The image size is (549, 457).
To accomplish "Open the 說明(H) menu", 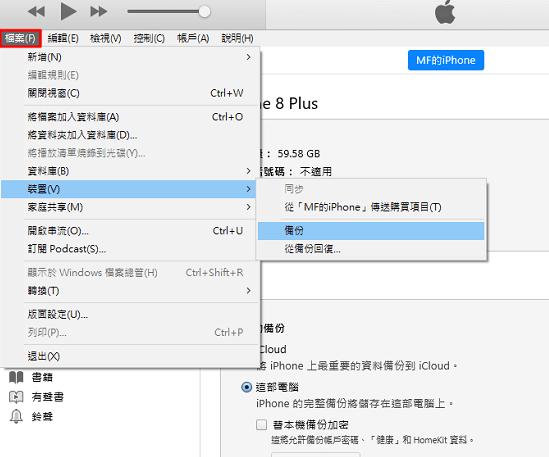I will 237,38.
